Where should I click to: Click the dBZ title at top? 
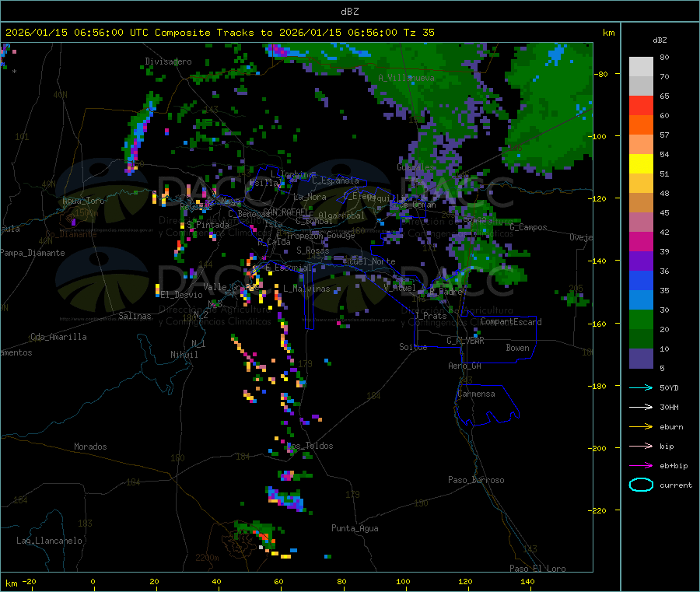tap(349, 11)
